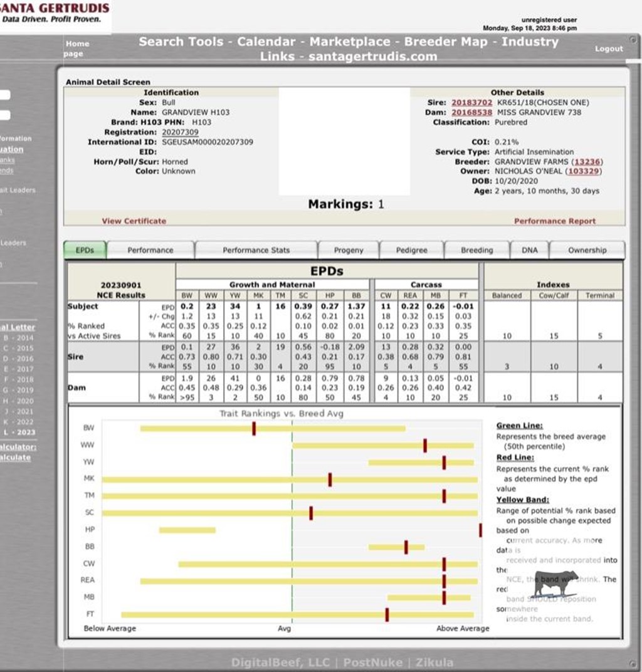The width and height of the screenshot is (642, 672).
Task: Select year letter H - 2020
Action: pyautogui.click(x=18, y=401)
